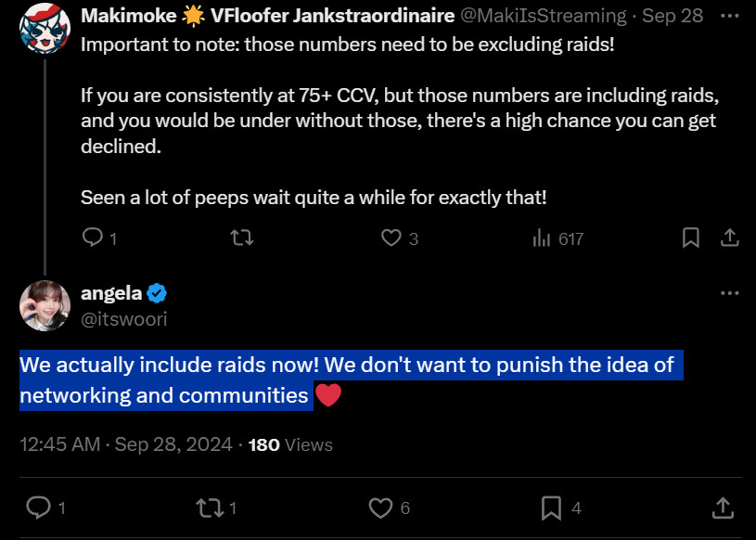Open more options menu on Makimoke's tweet

(729, 16)
